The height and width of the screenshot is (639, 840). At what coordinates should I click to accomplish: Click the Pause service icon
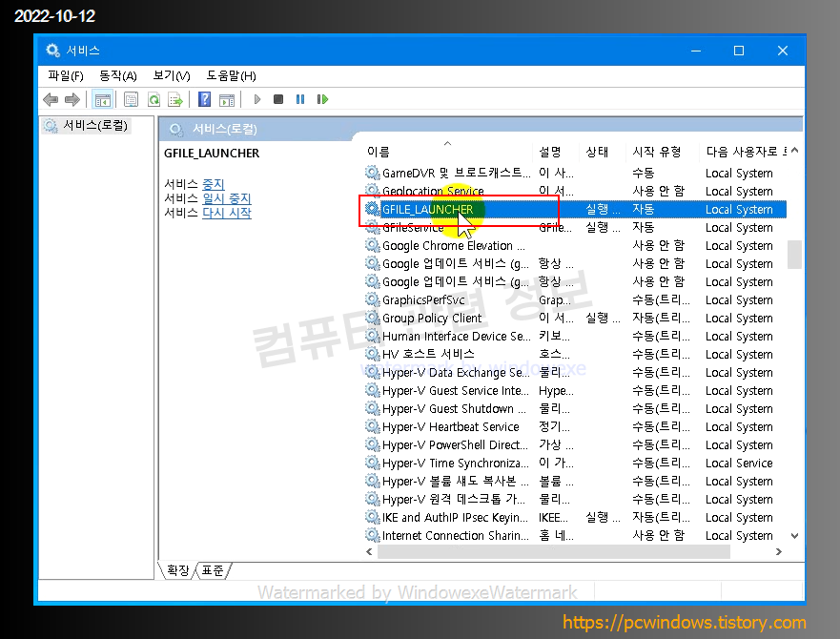pos(300,99)
